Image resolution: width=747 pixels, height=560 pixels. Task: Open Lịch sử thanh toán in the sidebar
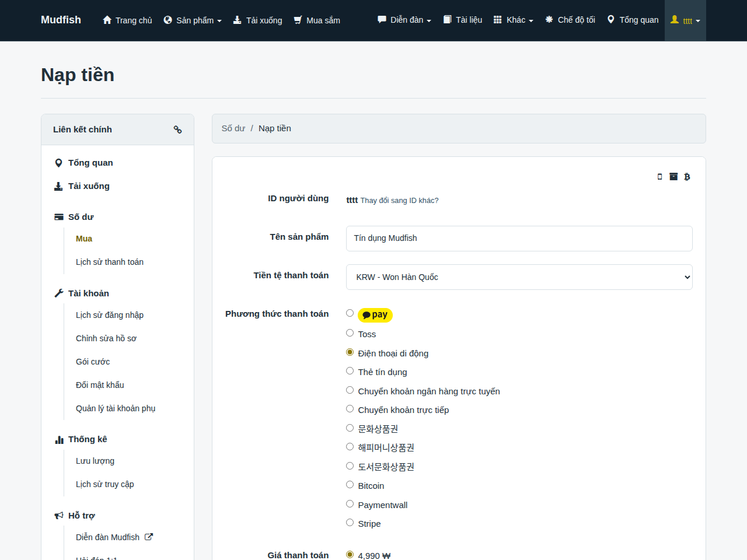tap(110, 262)
